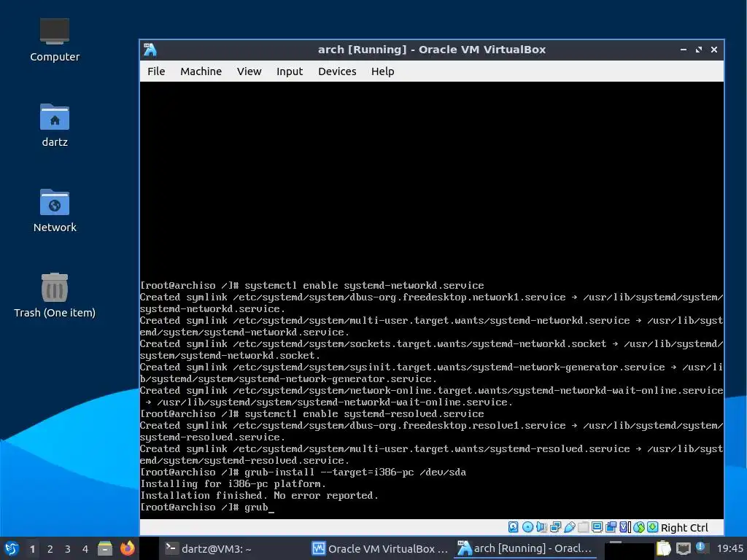Launch the file manager from panel
This screenshot has height=560, width=747.
[105, 548]
